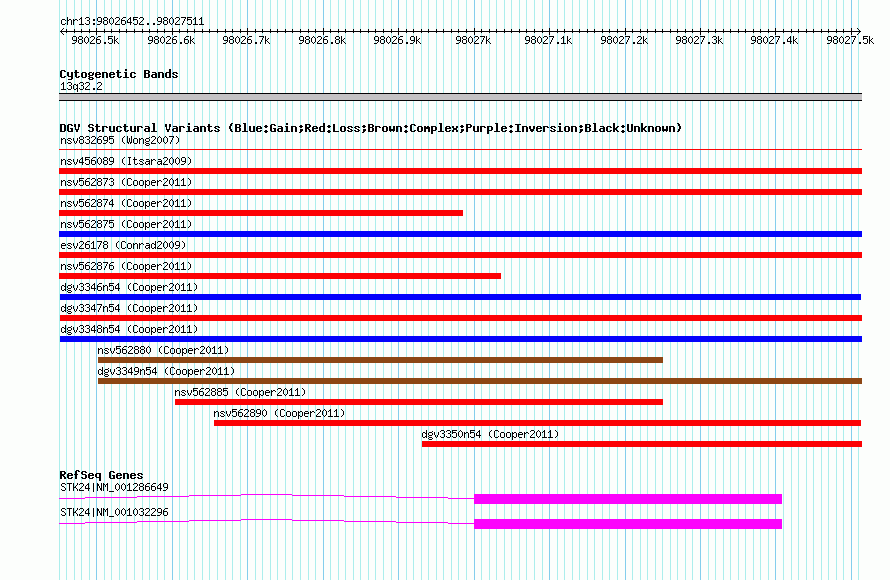
Task: Select the red bar under dgv3347n54
Action: tap(460, 318)
